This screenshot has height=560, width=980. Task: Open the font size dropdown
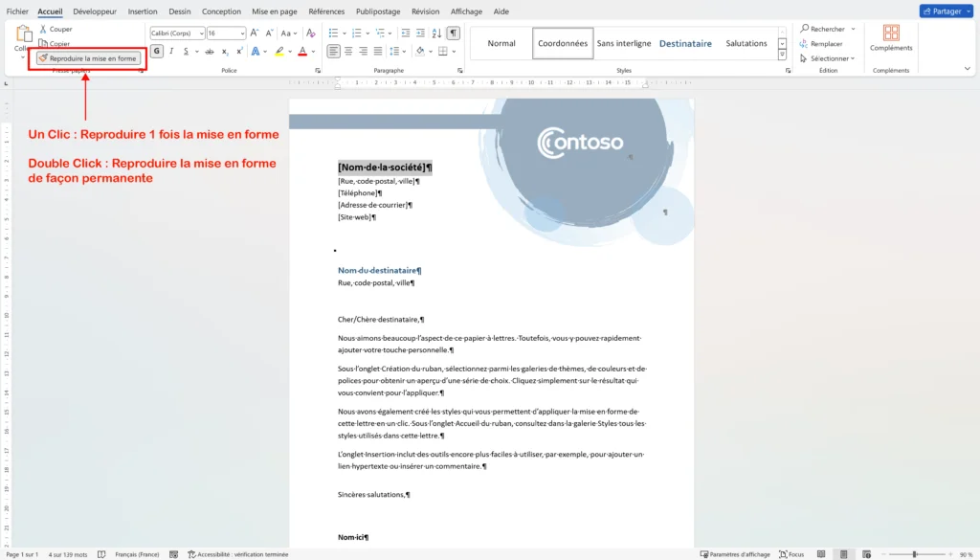pyautogui.click(x=242, y=33)
